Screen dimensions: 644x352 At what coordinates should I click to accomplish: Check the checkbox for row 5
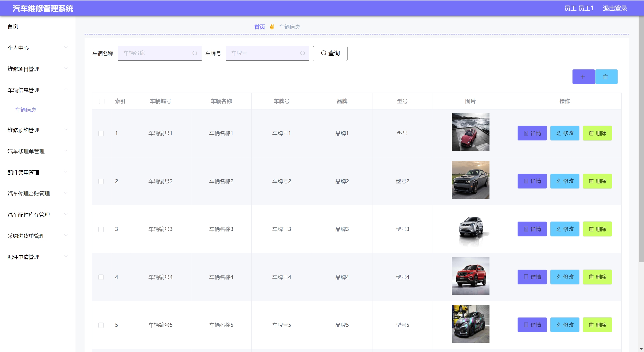101,325
